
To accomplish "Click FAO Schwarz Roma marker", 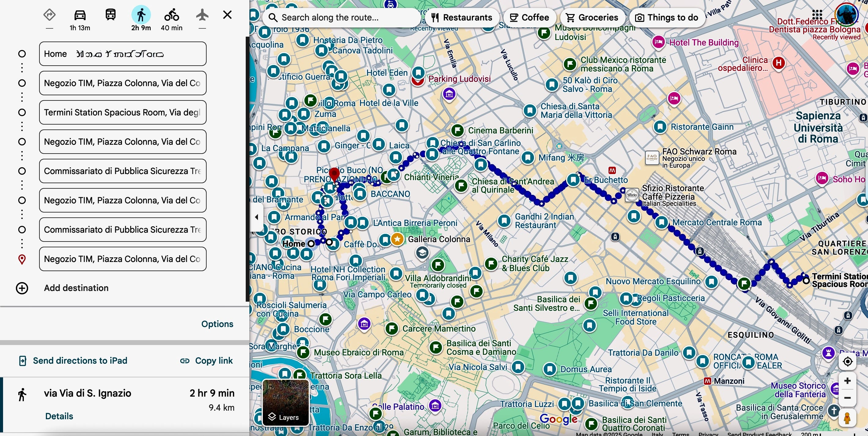I will pyautogui.click(x=652, y=157).
